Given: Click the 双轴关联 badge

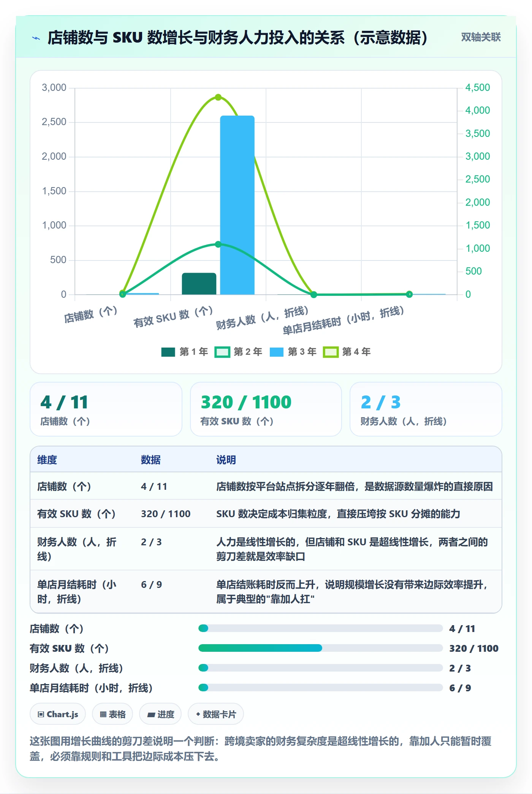Looking at the screenshot, I should pyautogui.click(x=481, y=37).
